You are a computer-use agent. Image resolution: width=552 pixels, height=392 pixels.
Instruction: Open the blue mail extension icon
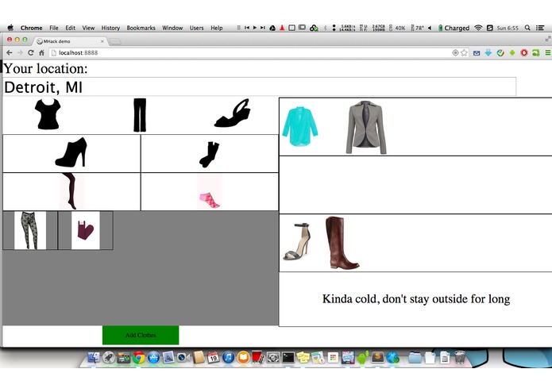coord(477,53)
